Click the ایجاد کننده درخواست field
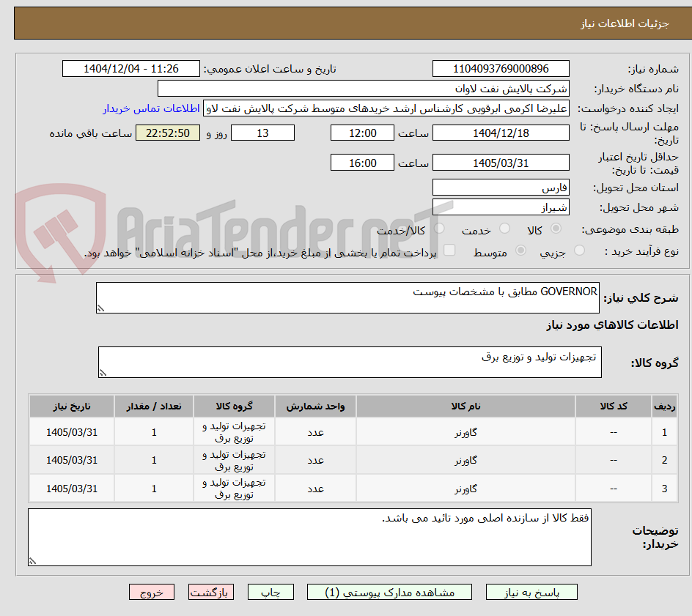The image size is (692, 616). [386, 108]
